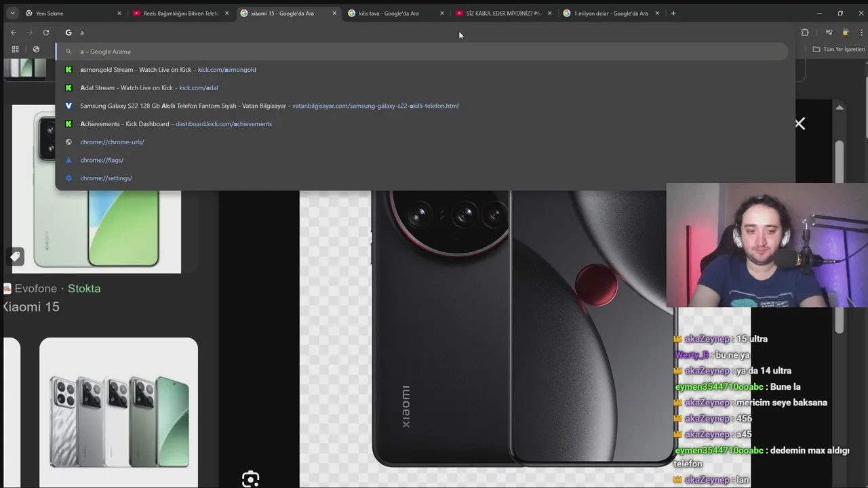Click chat message 'ya da 14 ultra'
The width and height of the screenshot is (868, 488).
(764, 371)
